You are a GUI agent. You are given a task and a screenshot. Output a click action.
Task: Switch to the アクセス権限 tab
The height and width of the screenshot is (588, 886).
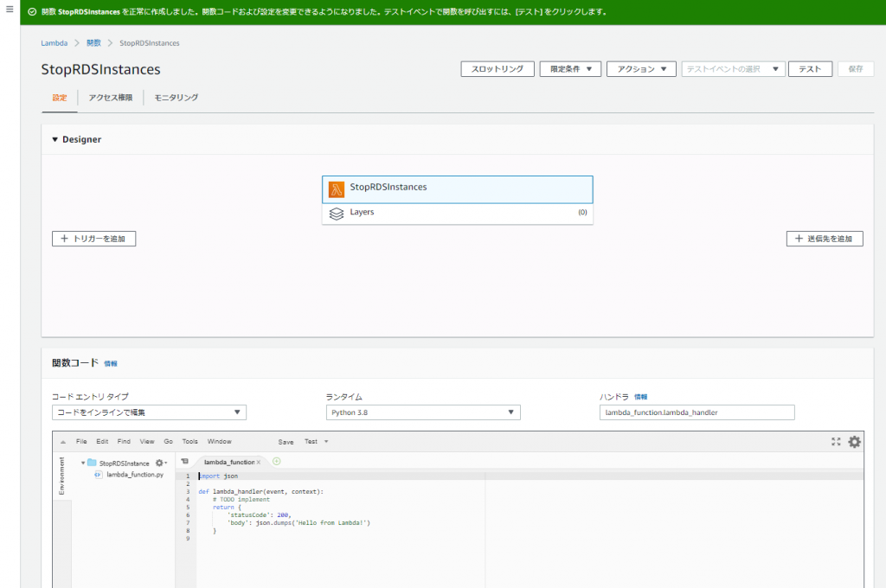(x=111, y=98)
